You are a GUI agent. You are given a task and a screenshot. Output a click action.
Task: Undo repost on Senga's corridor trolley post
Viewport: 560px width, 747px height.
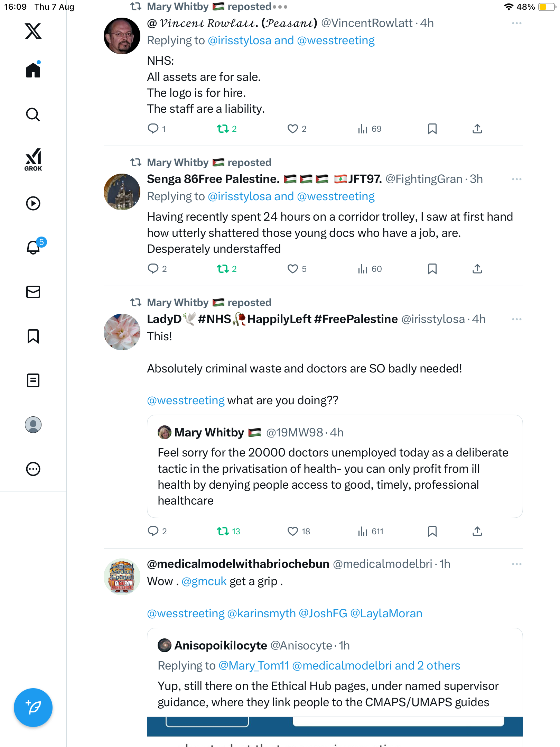(223, 269)
